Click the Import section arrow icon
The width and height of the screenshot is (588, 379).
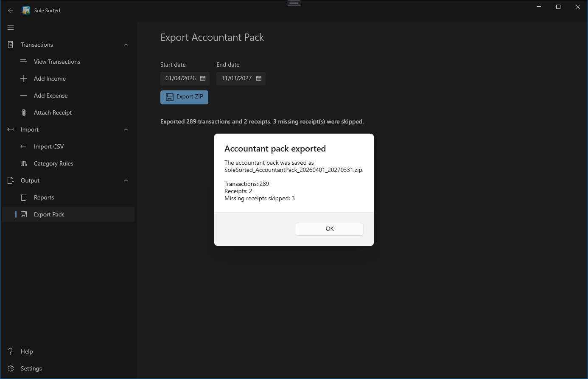pos(11,129)
